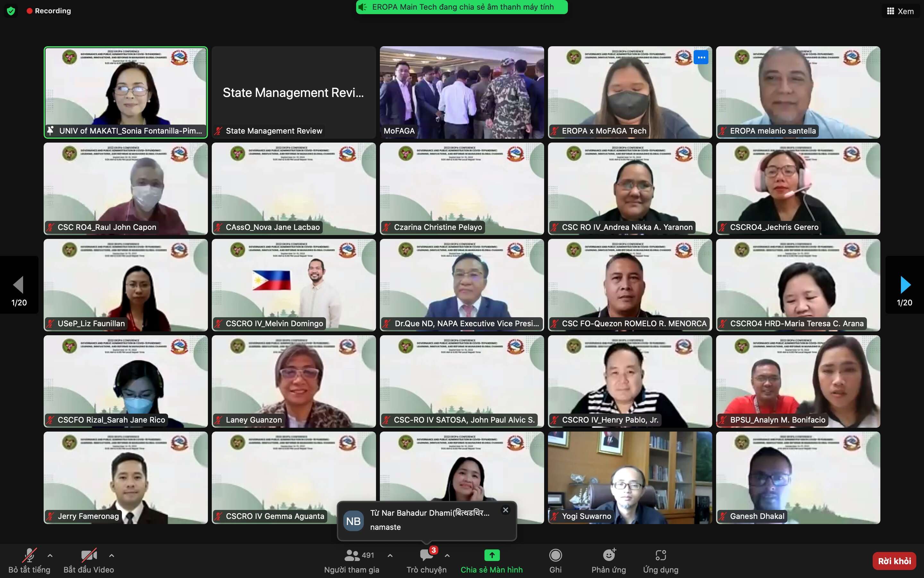Select CSCRO IV_Melvin Domingo tile
Viewport: 924px width, 578px height.
294,285
